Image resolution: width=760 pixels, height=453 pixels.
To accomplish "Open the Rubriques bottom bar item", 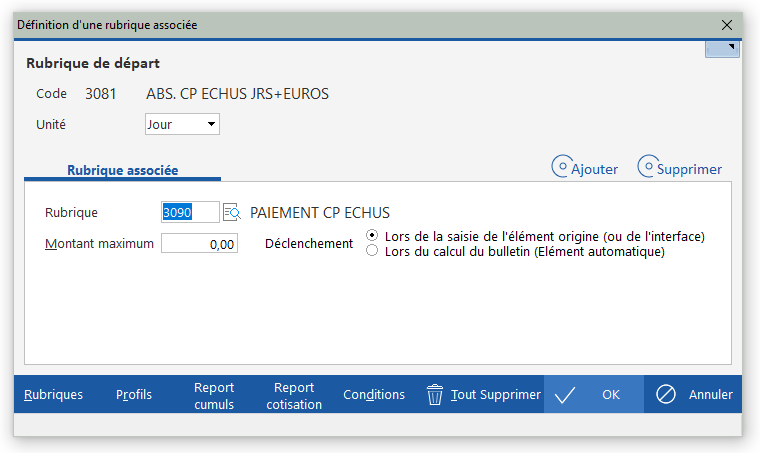I will (x=53, y=394).
